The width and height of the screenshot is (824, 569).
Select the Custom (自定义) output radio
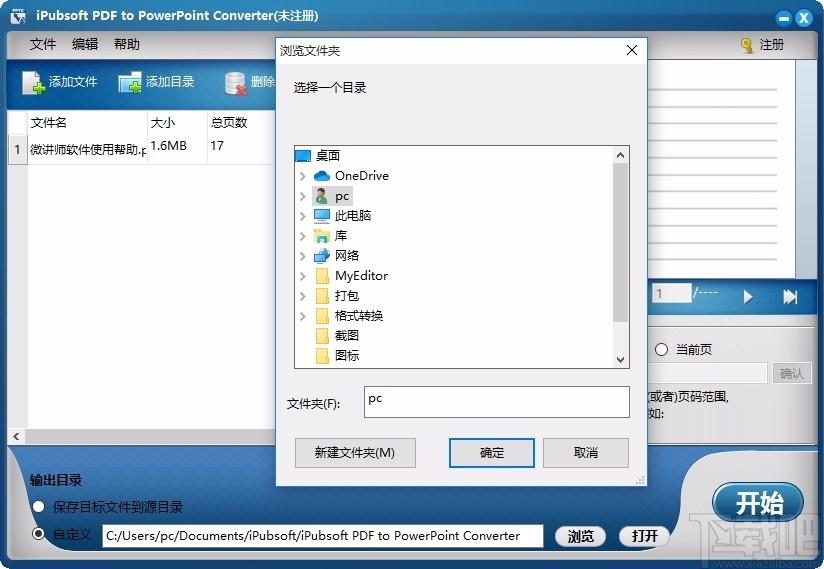38,534
